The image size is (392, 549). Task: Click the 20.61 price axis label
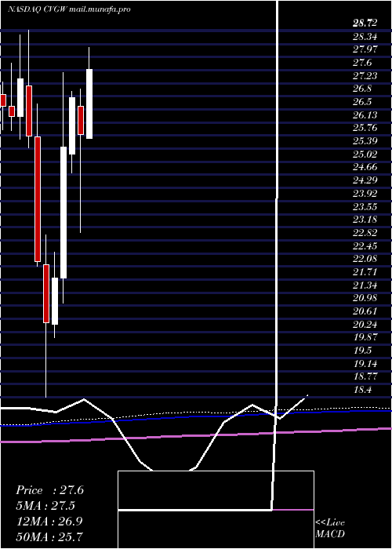tap(365, 311)
